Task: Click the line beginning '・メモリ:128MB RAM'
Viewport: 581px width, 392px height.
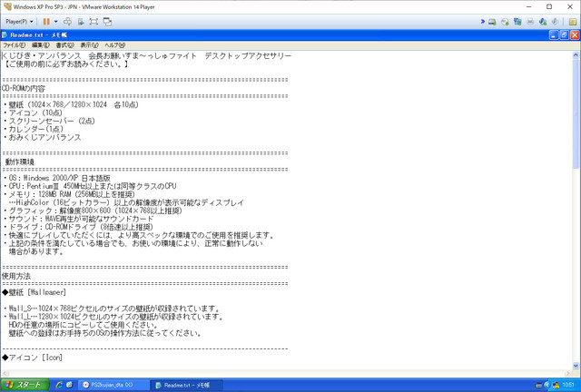Action: point(69,194)
